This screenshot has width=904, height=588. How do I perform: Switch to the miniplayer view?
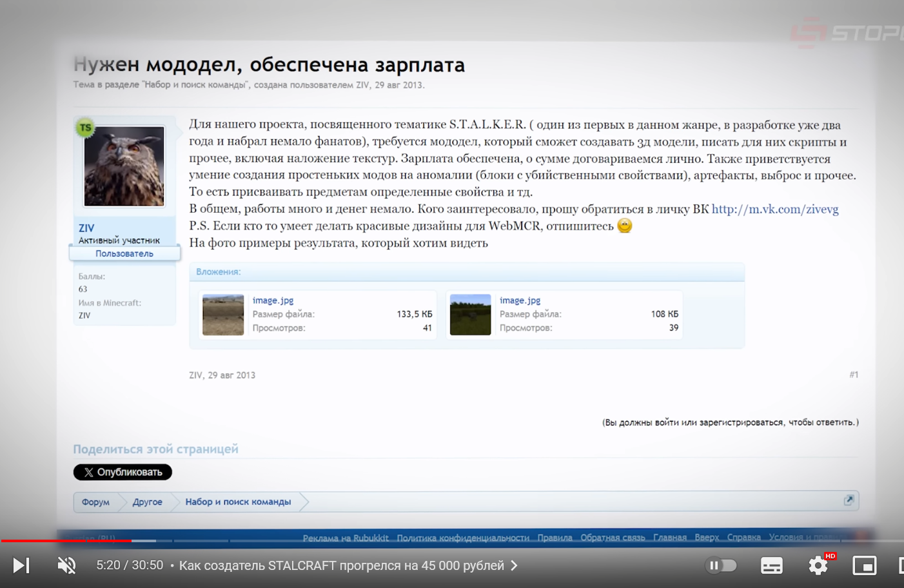coord(864,565)
